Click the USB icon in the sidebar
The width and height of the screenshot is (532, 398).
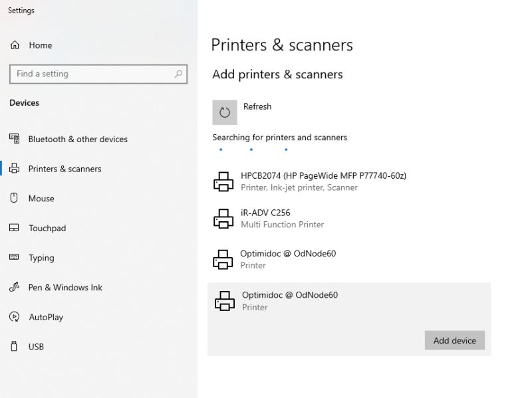tap(15, 346)
